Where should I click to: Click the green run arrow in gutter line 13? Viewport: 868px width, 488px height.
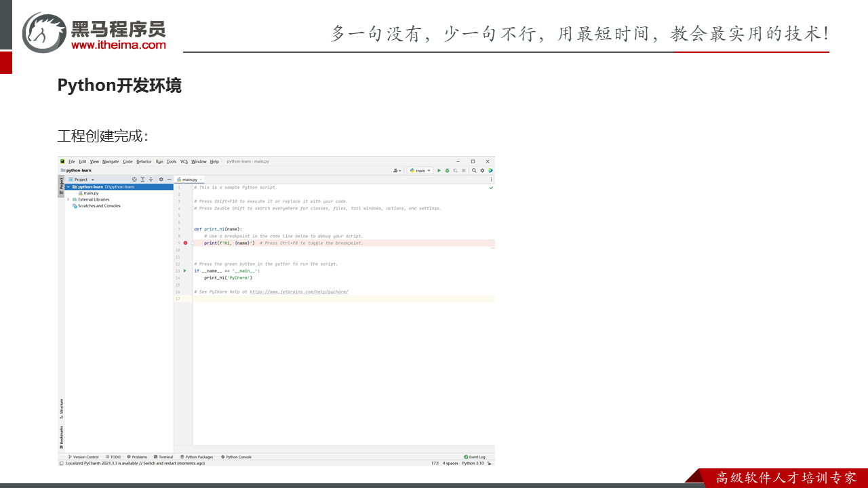tap(185, 271)
